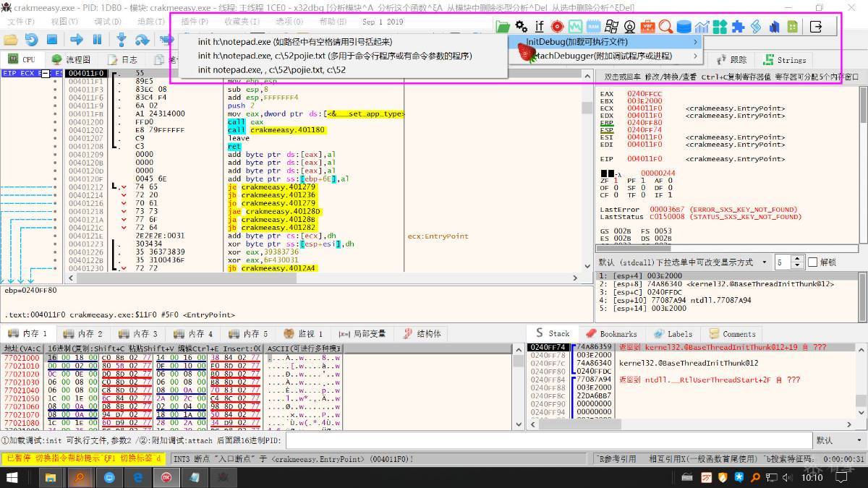Screen dimensions: 868x488
Task: Switch to the Bookmarks tab
Action: [610, 333]
